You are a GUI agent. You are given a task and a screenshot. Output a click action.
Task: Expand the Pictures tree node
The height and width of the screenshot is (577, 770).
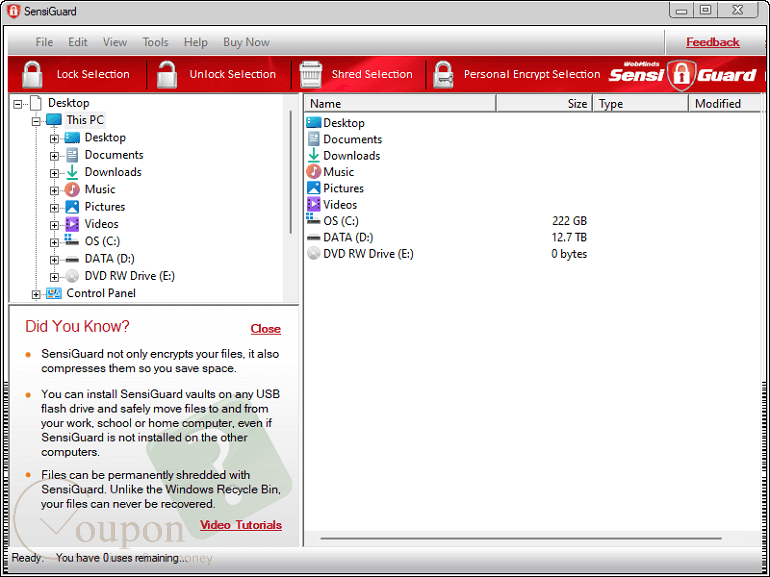(55, 208)
